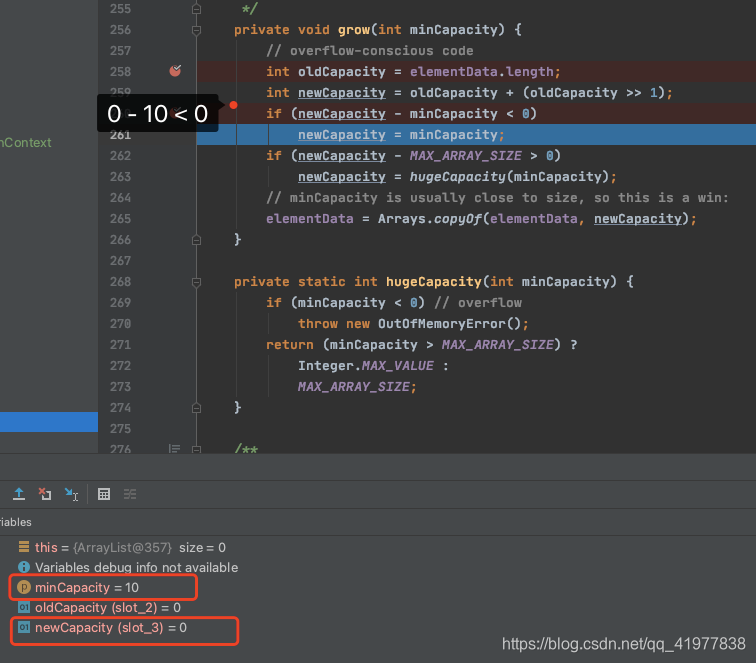Select the oldCapacity (slot_2) = 0 variable
Viewport: 756px width, 663px height.
point(108,608)
